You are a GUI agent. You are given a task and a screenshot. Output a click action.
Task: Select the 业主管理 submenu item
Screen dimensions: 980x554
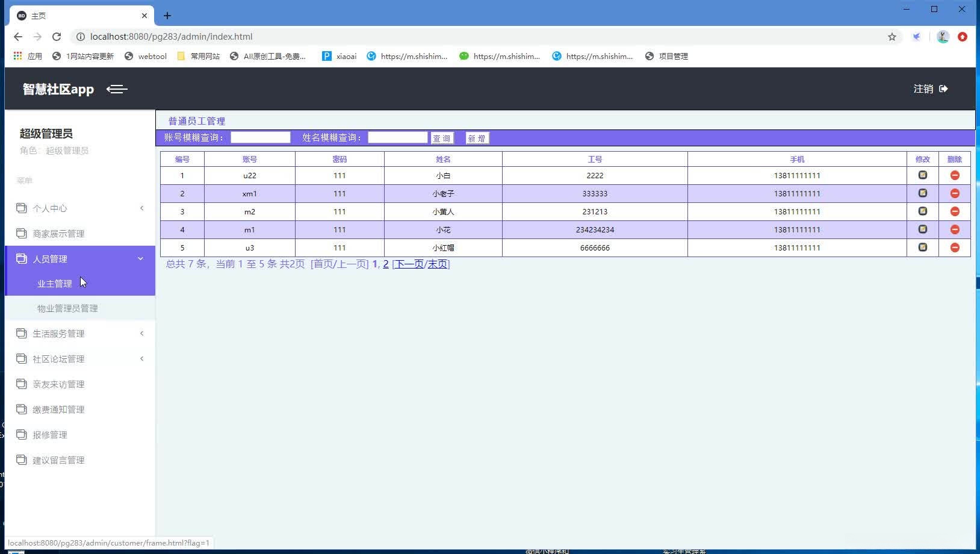(80, 284)
